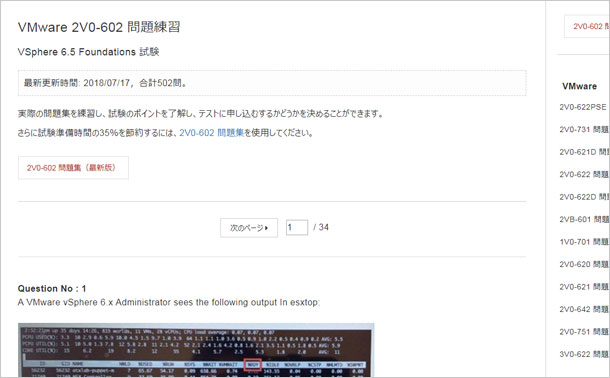Click the 2V0-602 button in sidebar
This screenshot has height=378, width=610.
click(x=587, y=26)
